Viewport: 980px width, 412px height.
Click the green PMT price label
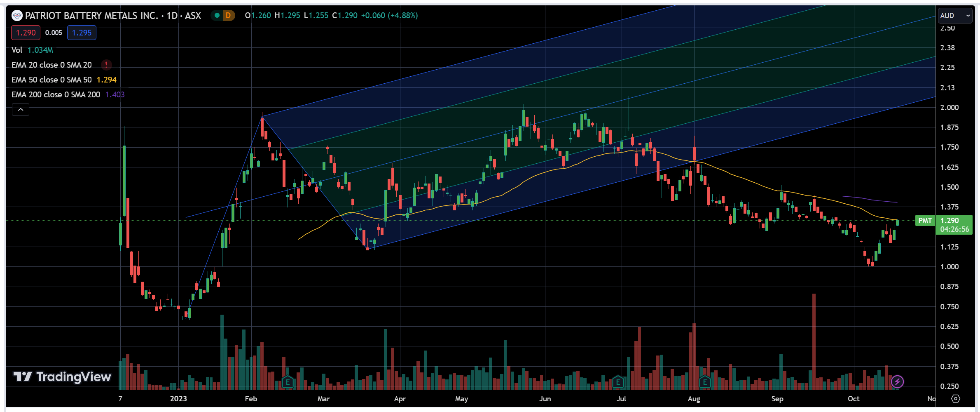pyautogui.click(x=925, y=221)
